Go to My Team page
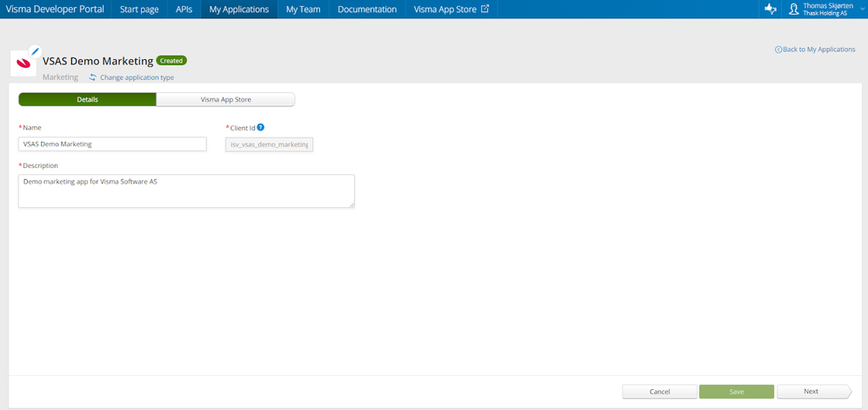The width and height of the screenshot is (868, 410). click(x=303, y=10)
